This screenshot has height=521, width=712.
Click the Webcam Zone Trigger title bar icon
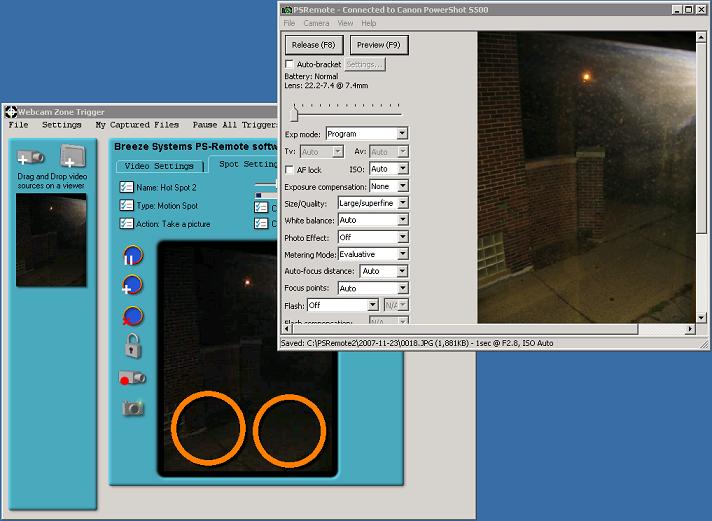11,112
